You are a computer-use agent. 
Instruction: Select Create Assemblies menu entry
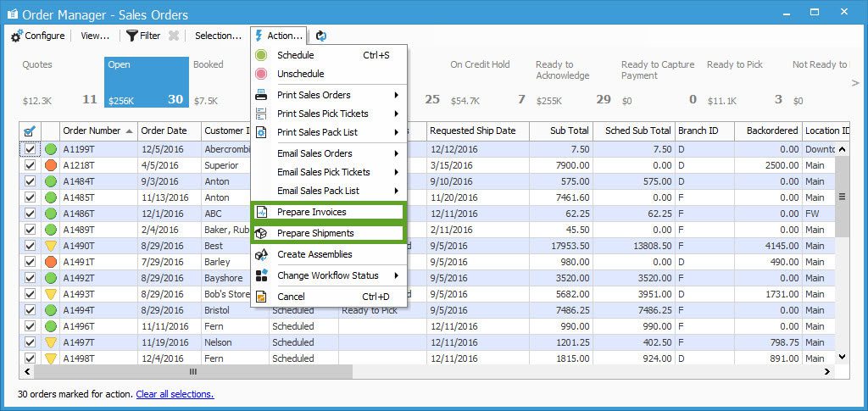pyautogui.click(x=330, y=254)
